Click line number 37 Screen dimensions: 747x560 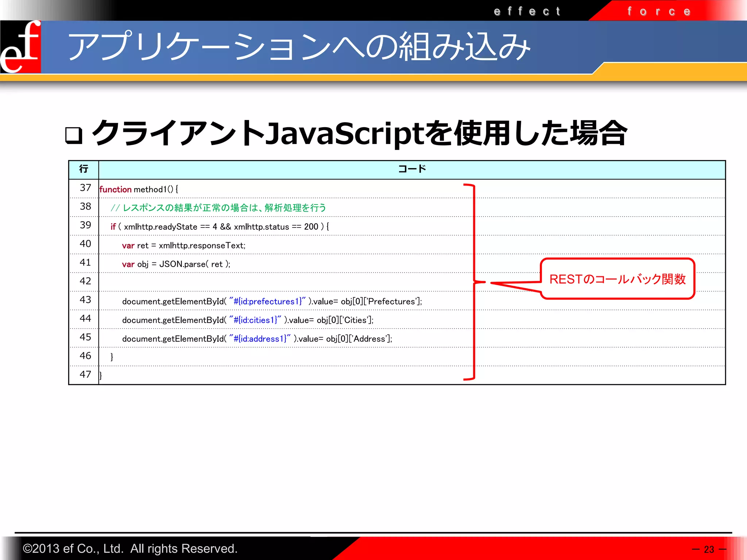(x=85, y=188)
